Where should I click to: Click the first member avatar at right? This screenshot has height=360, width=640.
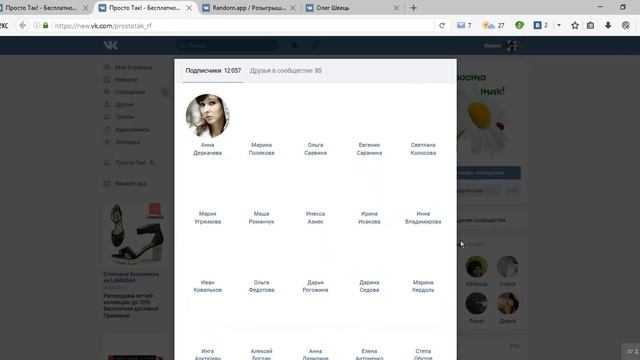tap(476, 267)
